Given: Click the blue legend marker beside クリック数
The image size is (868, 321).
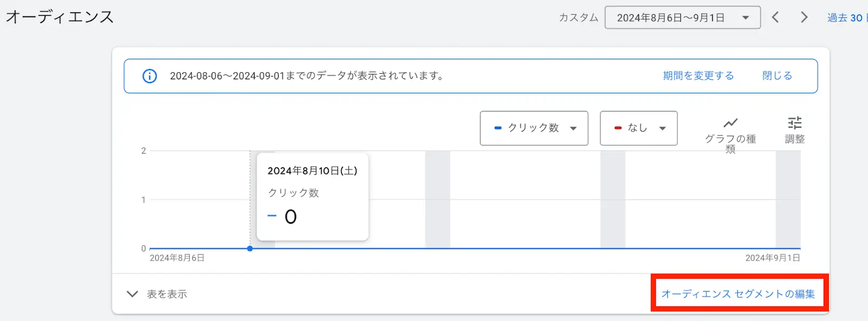Looking at the screenshot, I should point(499,128).
